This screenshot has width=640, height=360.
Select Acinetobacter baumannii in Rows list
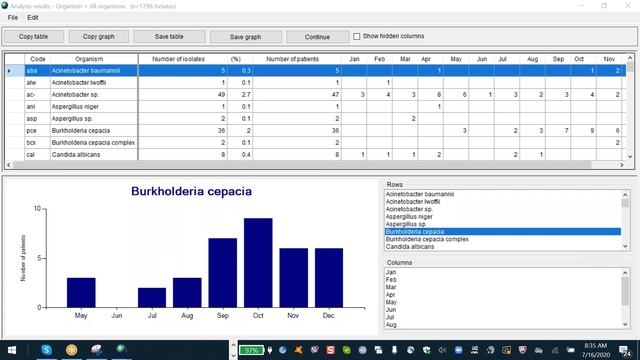click(502, 194)
